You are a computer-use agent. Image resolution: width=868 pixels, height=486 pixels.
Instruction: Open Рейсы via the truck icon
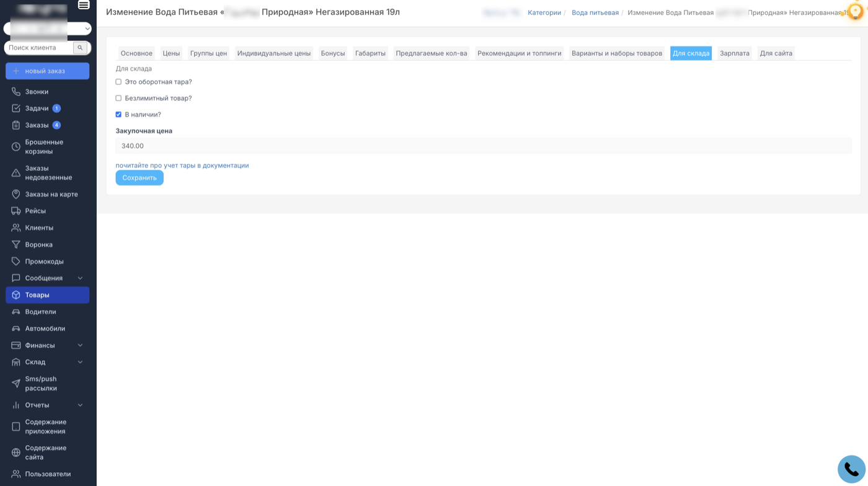coord(16,211)
